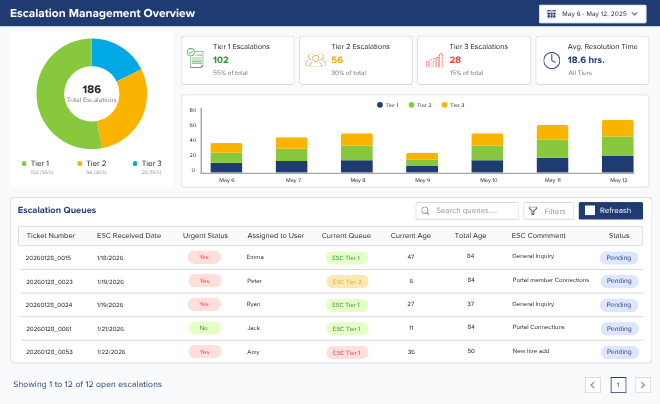The width and height of the screenshot is (660, 404).
Task: Click the 186 Total Escalations center label
Action: (x=91, y=93)
